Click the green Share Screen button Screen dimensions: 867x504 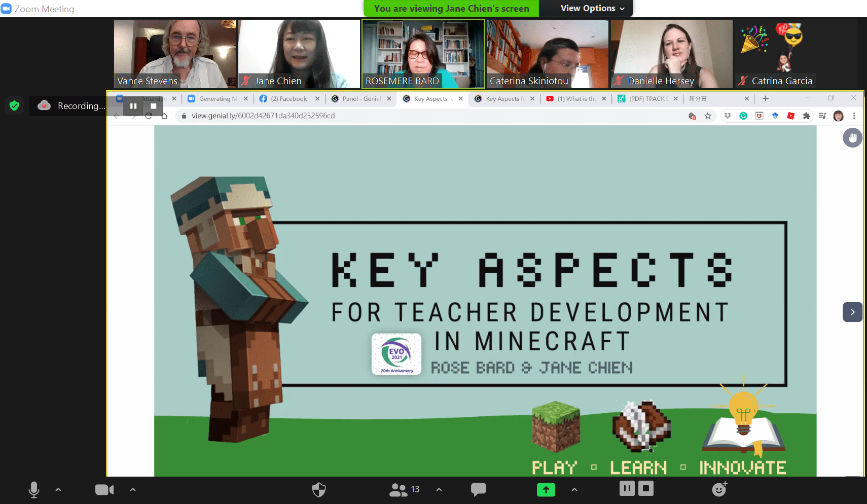[546, 490]
